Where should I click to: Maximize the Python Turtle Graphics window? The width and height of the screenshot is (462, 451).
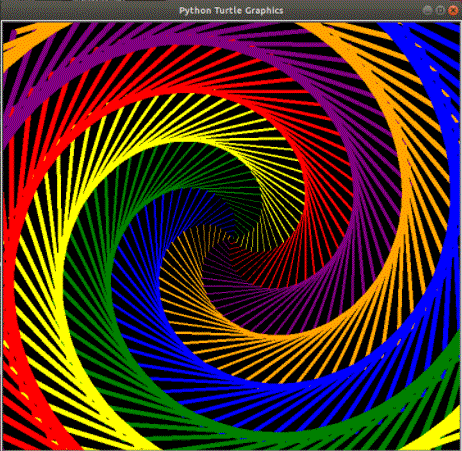440,10
